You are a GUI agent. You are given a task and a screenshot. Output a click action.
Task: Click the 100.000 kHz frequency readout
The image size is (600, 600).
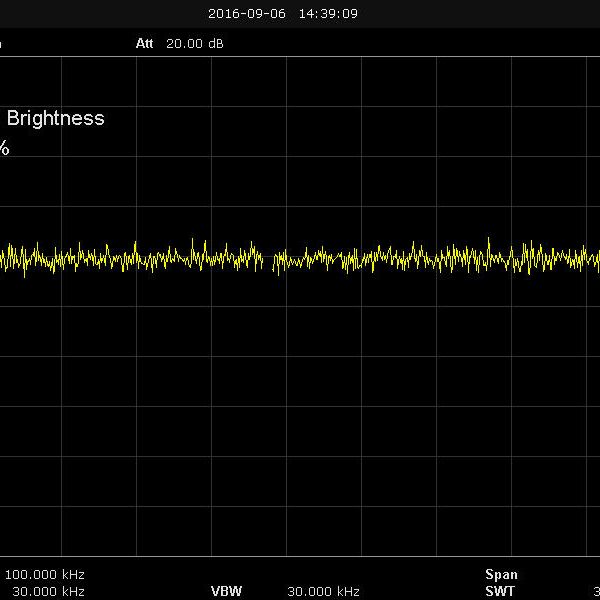[x=45, y=575]
